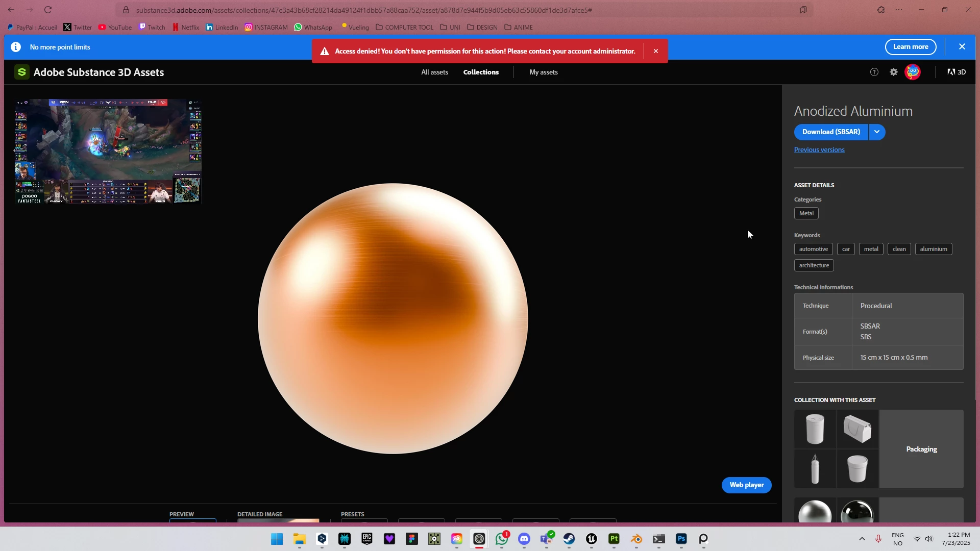Viewport: 980px width, 551px height.
Task: Show hidden system tray icons
Action: [862, 539]
